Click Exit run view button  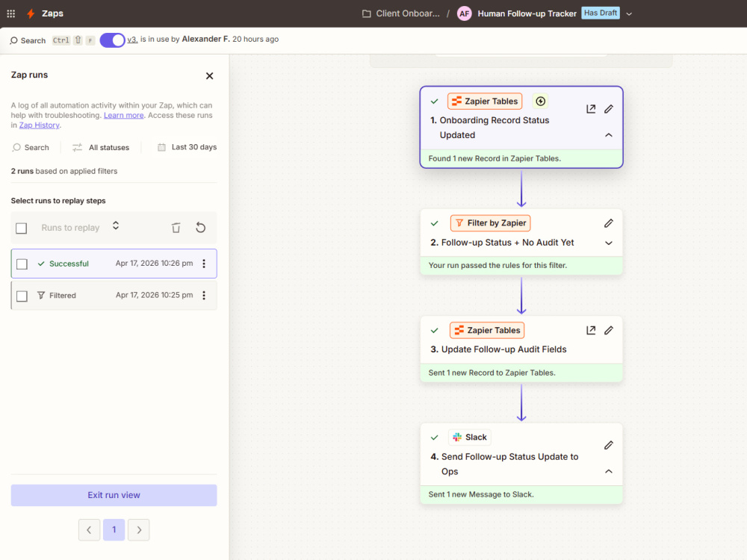(x=114, y=495)
